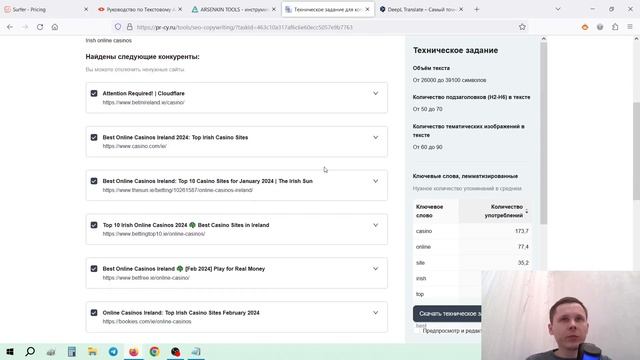Screen dimensions: 640x360
Task: Select the 'casino' keyword row
Action: coord(472,231)
